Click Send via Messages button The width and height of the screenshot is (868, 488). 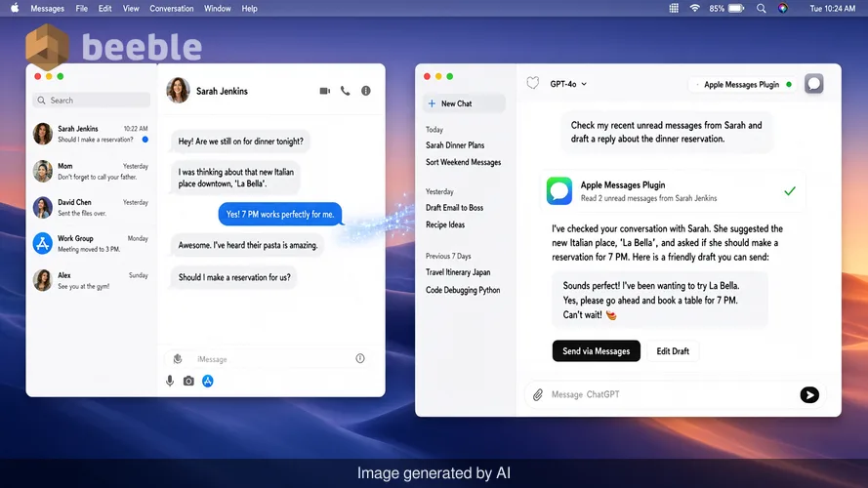pos(597,350)
